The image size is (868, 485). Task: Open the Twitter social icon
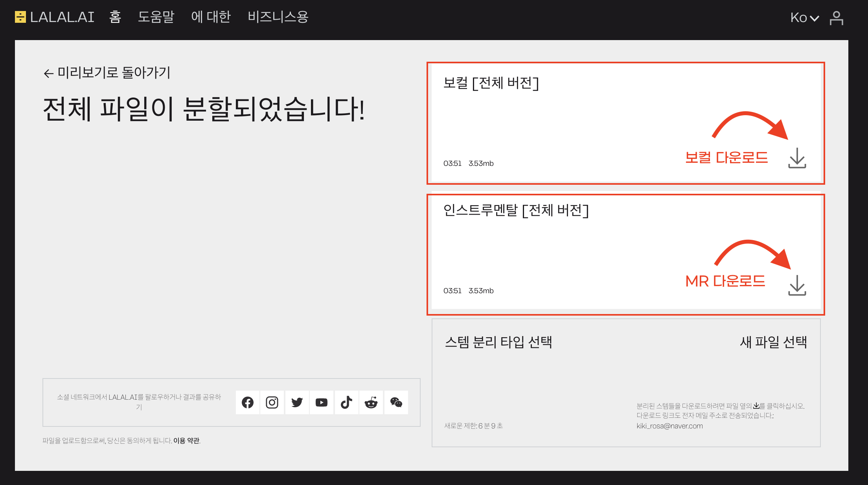pos(297,402)
